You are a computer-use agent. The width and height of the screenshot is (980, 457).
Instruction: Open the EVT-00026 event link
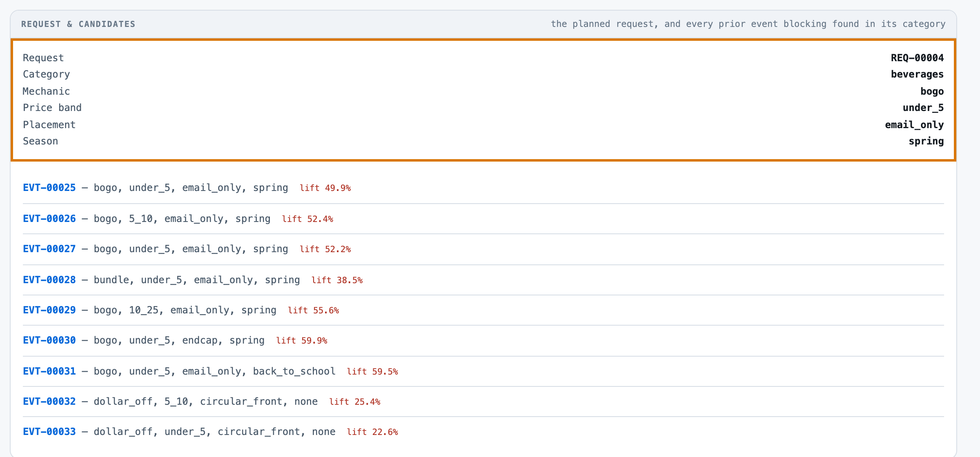49,219
